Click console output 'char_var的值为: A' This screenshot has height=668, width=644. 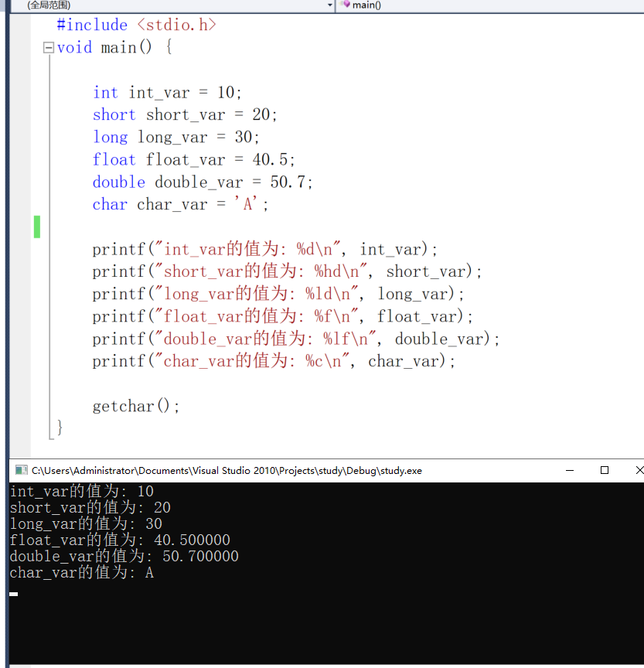click(81, 572)
